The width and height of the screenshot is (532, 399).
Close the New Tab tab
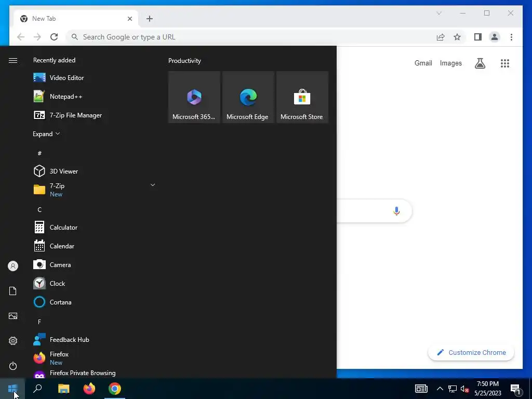click(x=129, y=19)
